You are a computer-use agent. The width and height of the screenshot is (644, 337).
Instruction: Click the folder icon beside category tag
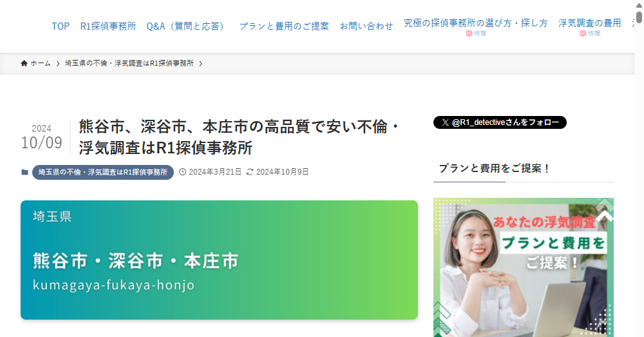tap(25, 172)
